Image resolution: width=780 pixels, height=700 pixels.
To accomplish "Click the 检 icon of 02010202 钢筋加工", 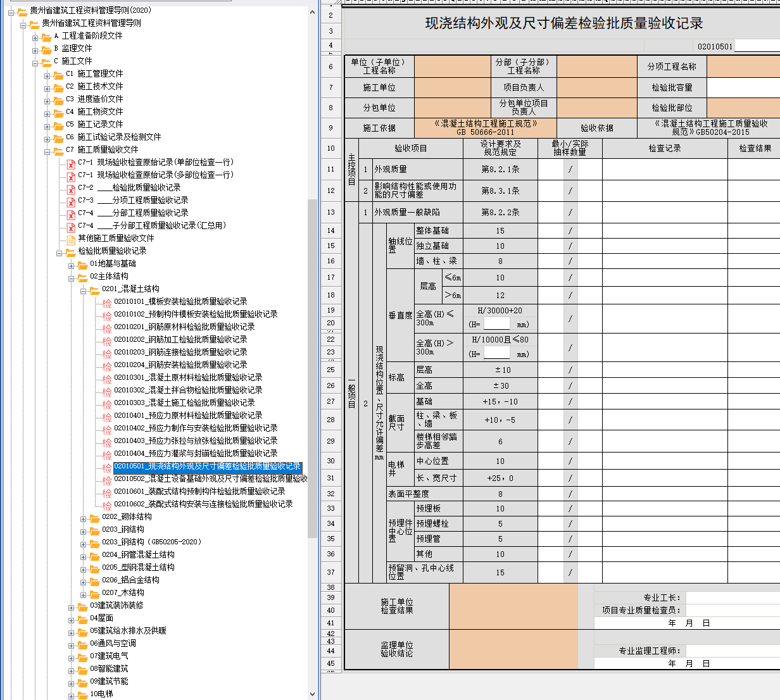I will point(107,341).
